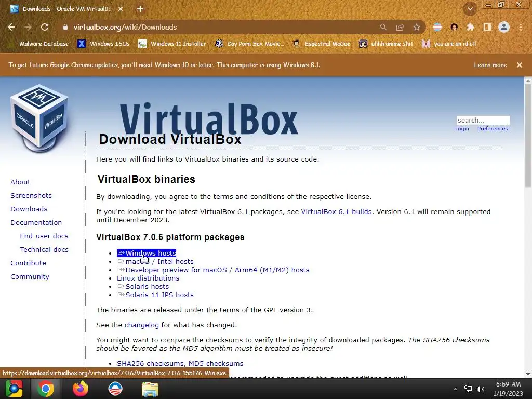The height and width of the screenshot is (399, 532).
Task: Open MD5 checksums link
Action: [x=216, y=363]
